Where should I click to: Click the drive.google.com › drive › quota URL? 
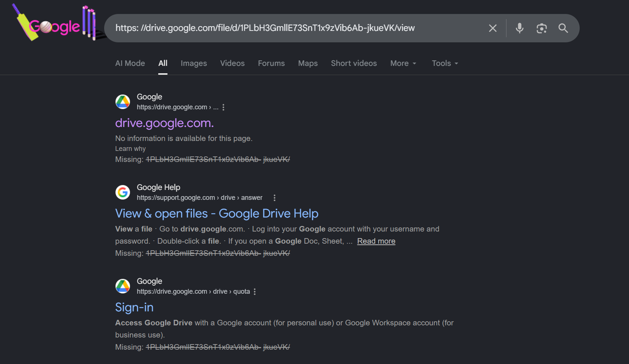pos(193,291)
